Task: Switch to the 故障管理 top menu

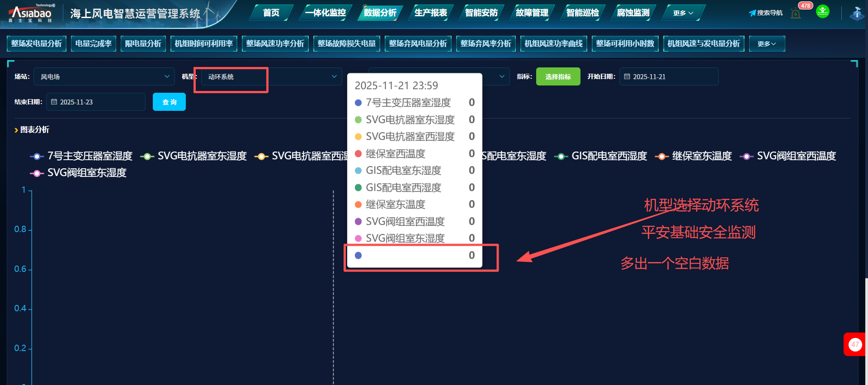Action: pyautogui.click(x=532, y=13)
